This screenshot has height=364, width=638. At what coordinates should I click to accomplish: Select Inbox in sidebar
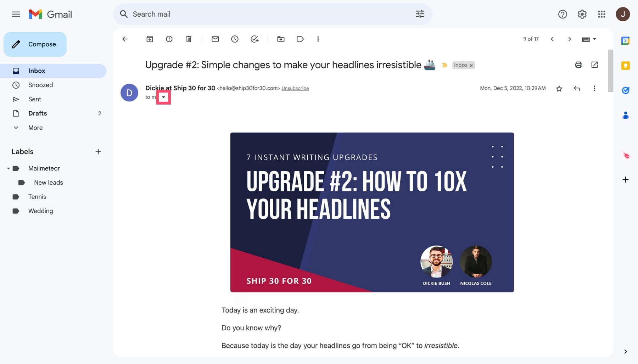click(x=53, y=71)
